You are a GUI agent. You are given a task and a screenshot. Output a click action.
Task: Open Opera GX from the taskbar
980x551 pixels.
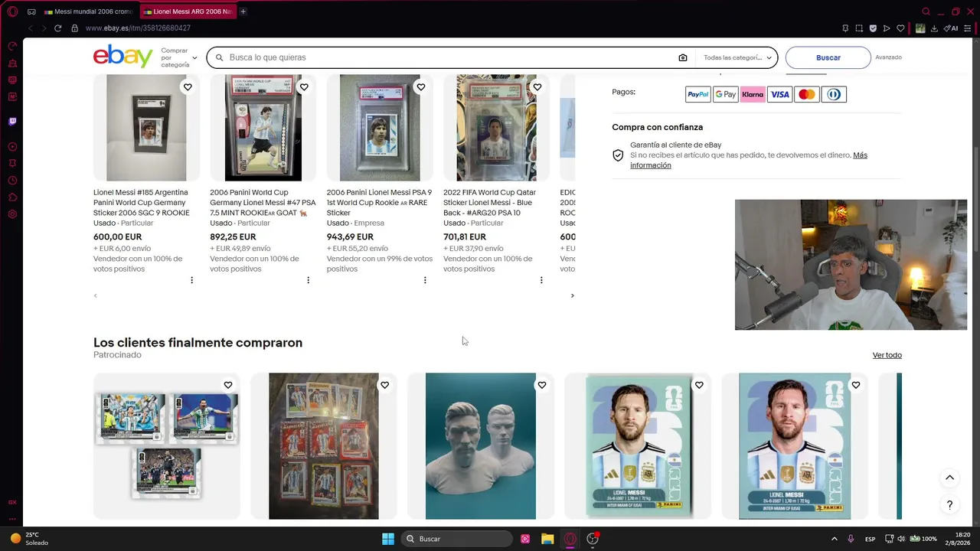click(x=570, y=539)
